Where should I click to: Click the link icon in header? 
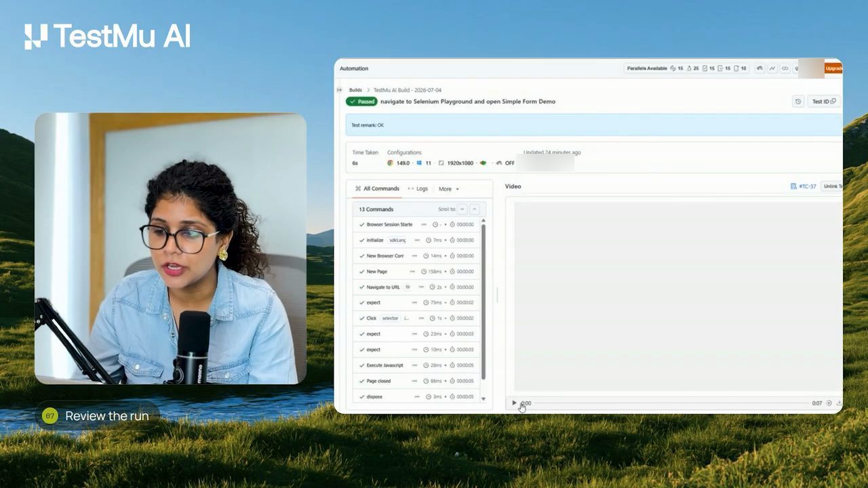785,68
